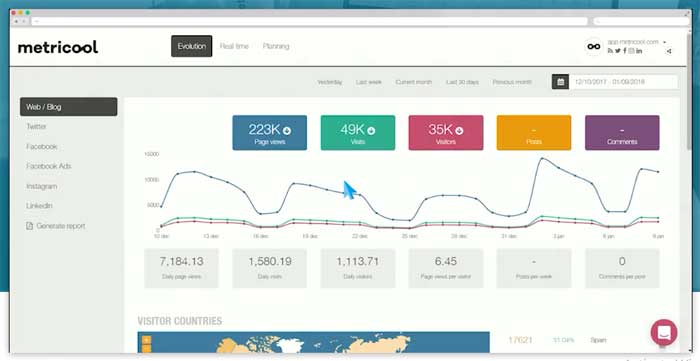
Task: Click the browser forward arrow
Action: point(24,21)
